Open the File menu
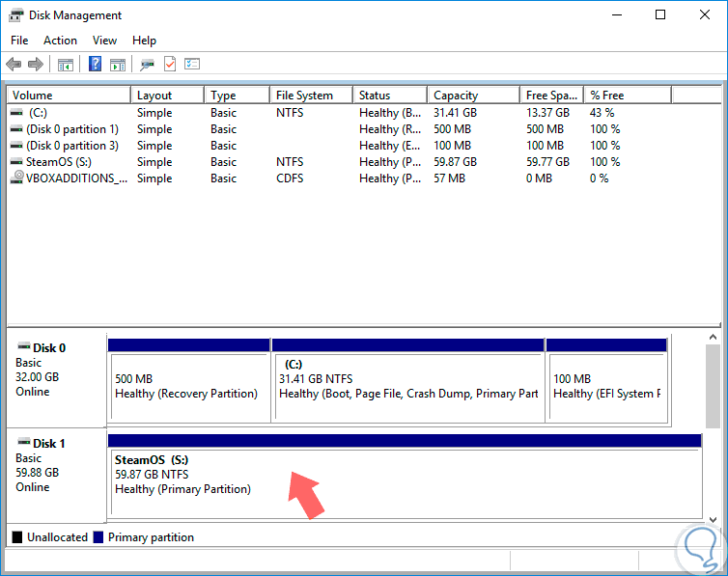The image size is (728, 576). tap(19, 41)
